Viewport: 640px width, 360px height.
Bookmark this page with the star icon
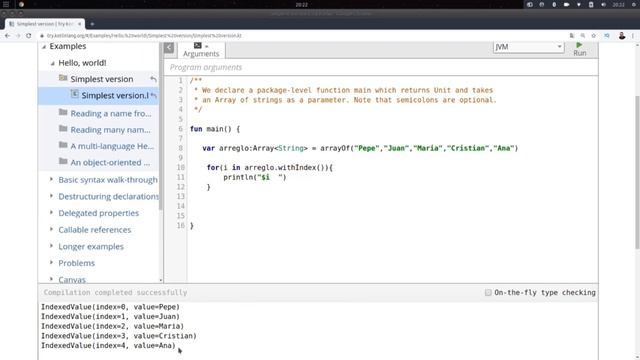point(593,36)
